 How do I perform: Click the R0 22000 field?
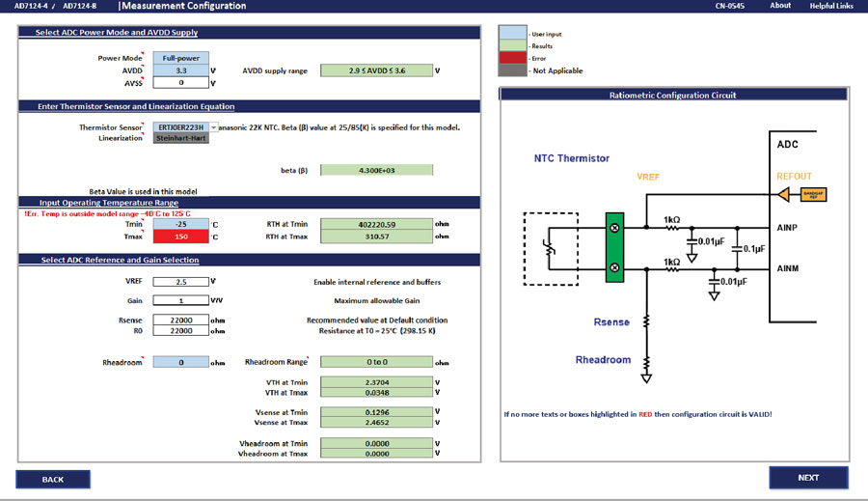(181, 330)
